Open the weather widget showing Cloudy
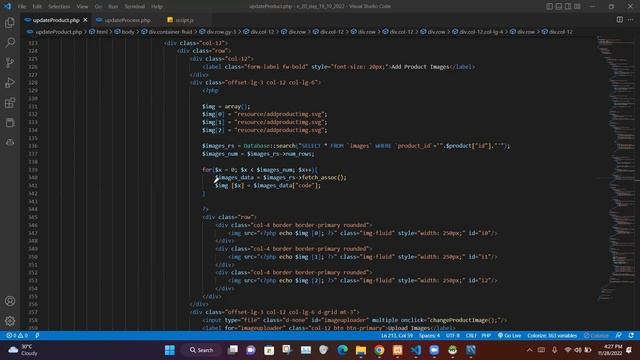The image size is (640, 360). coord(23,350)
